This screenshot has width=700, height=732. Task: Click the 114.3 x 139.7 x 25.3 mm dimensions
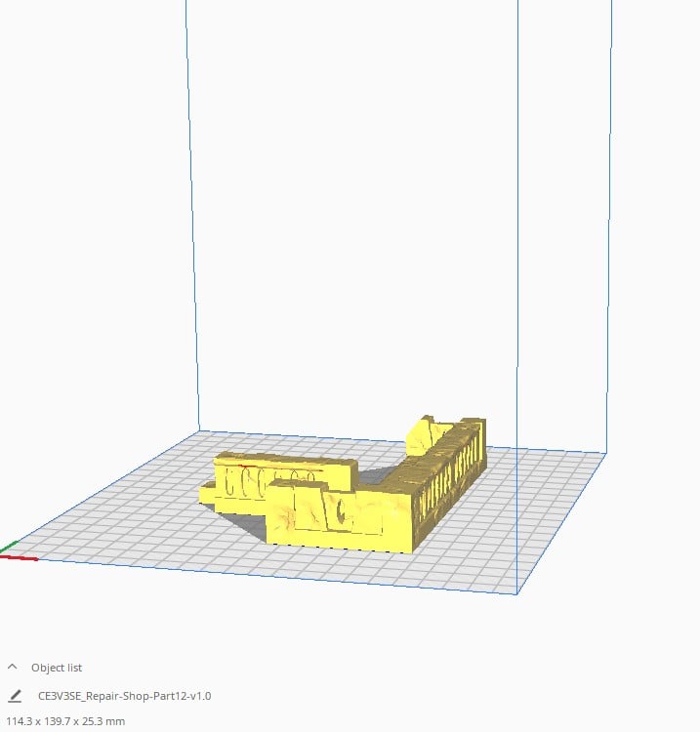[65, 721]
